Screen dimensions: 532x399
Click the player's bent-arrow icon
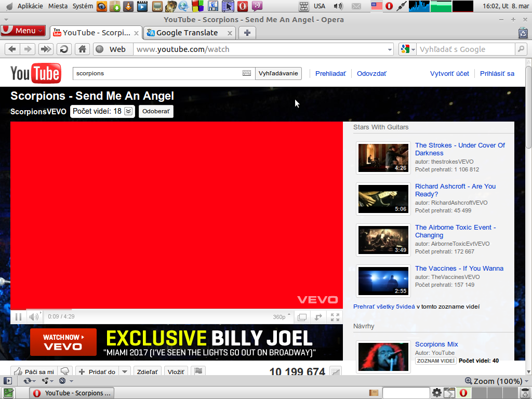click(318, 317)
